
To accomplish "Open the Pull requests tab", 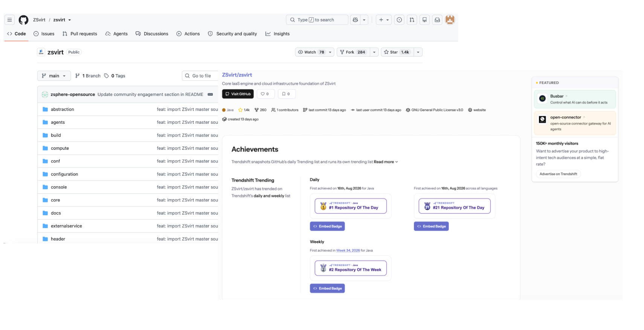I will (80, 34).
